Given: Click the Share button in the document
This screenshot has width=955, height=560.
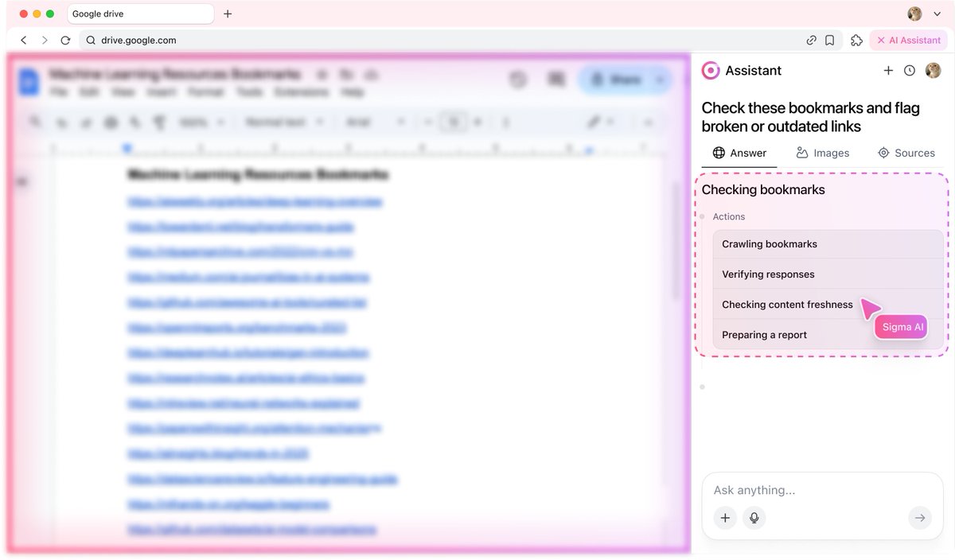Looking at the screenshot, I should tap(615, 80).
